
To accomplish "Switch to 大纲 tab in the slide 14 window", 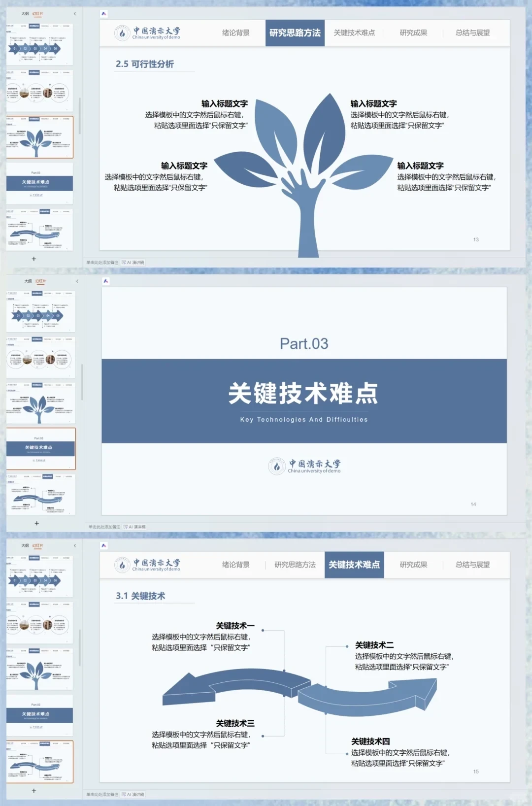I will tap(28, 281).
